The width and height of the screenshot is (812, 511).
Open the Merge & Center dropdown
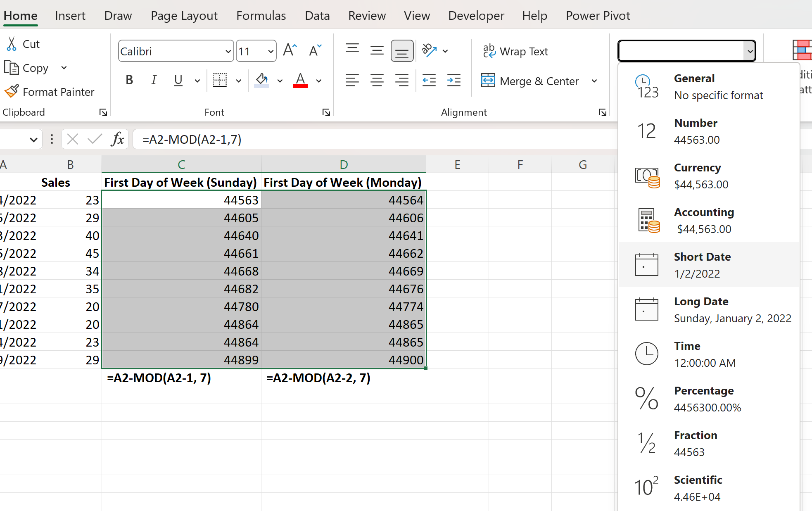pyautogui.click(x=594, y=81)
